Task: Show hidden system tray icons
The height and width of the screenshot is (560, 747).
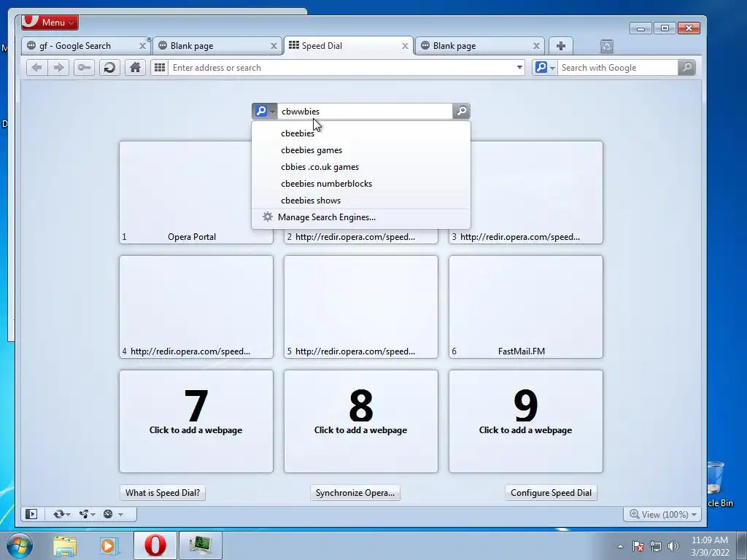Action: click(620, 546)
